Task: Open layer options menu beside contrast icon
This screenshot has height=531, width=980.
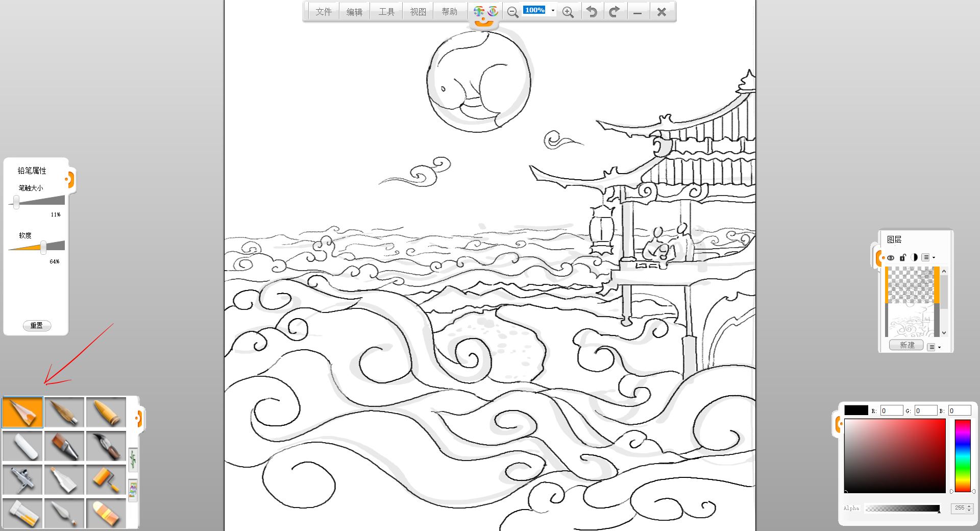Action: pos(928,257)
